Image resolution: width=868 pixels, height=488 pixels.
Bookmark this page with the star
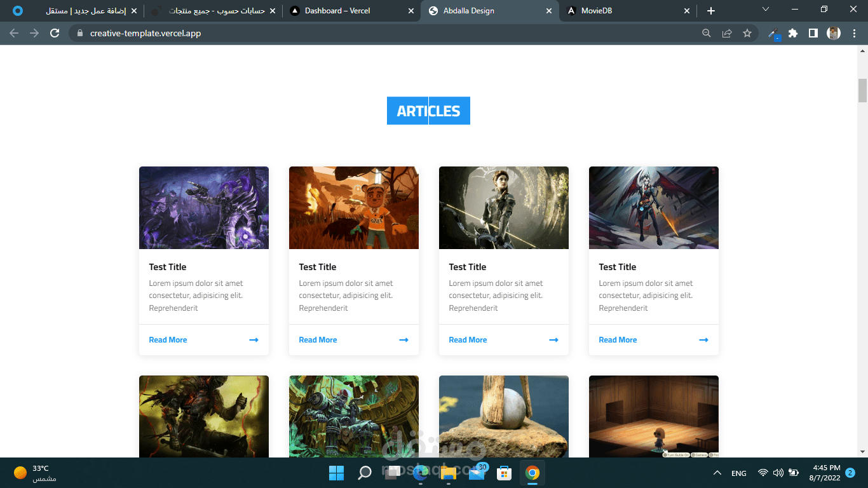[x=747, y=33]
